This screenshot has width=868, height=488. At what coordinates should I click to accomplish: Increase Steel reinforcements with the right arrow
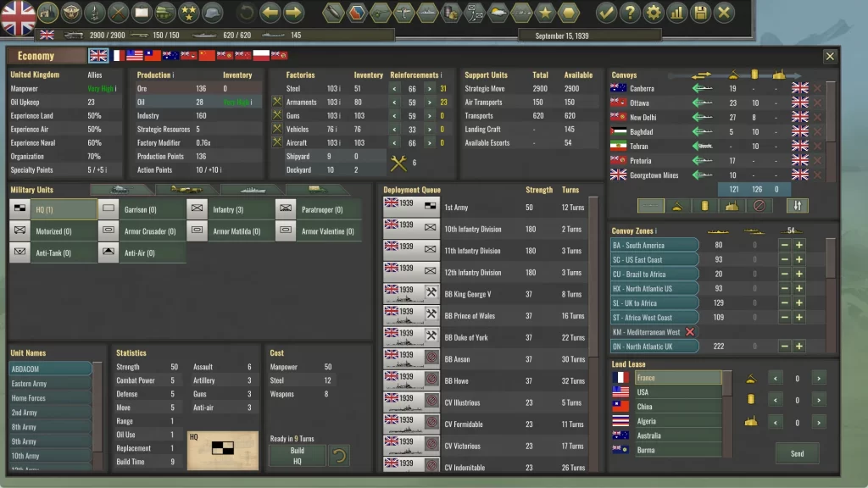(430, 88)
